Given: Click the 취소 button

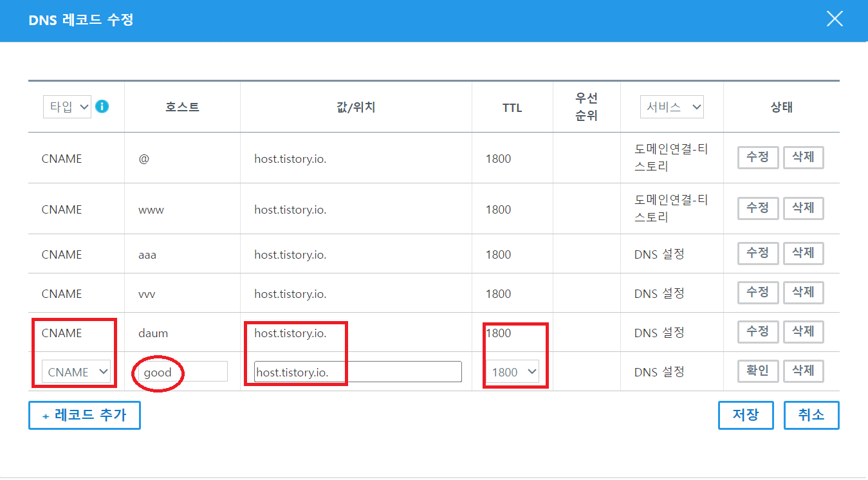Looking at the screenshot, I should pyautogui.click(x=811, y=415).
